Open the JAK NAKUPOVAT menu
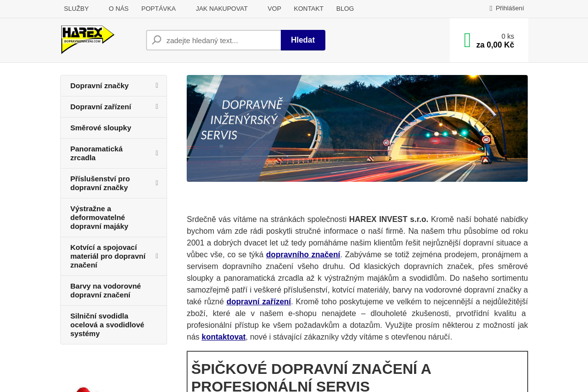Image resolution: width=588 pixels, height=392 pixels. click(221, 8)
